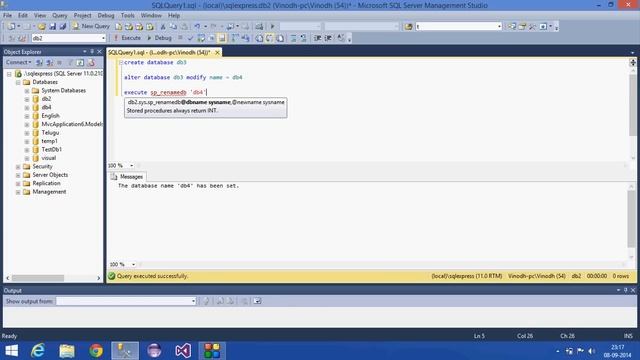The width and height of the screenshot is (640, 360).
Task: Click the Decrease Indent icon
Action: pos(318,38)
